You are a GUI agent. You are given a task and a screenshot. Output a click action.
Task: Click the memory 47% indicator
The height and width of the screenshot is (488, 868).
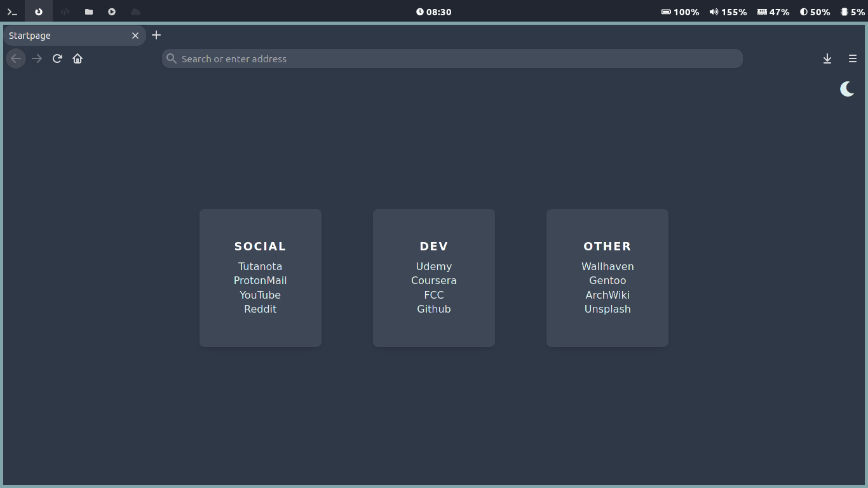(x=773, y=12)
